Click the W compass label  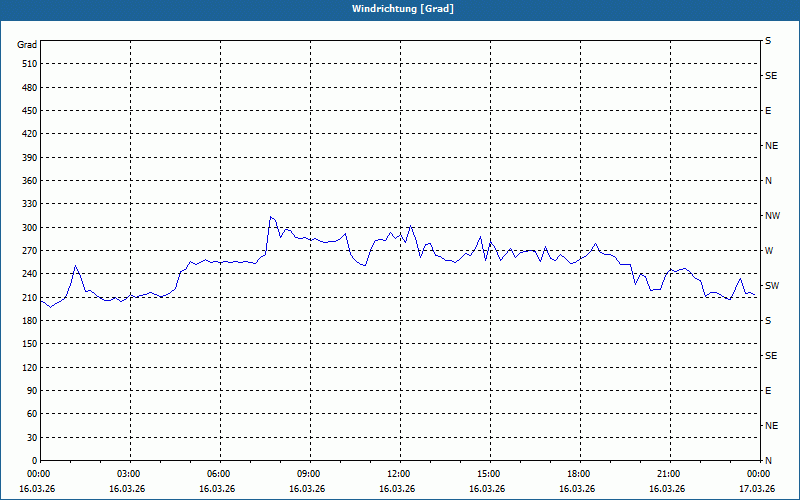pyautogui.click(x=769, y=251)
